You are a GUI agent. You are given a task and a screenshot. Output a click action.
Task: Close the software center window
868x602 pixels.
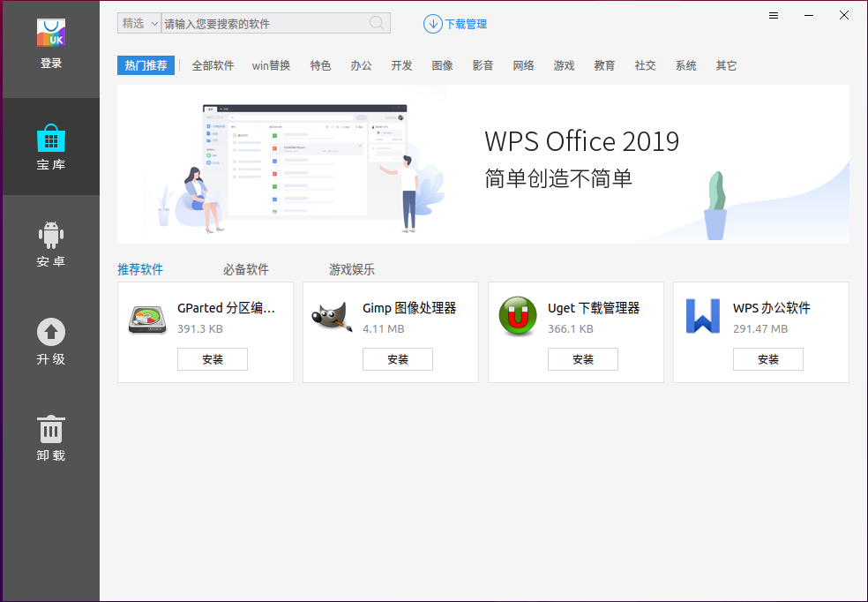click(843, 16)
